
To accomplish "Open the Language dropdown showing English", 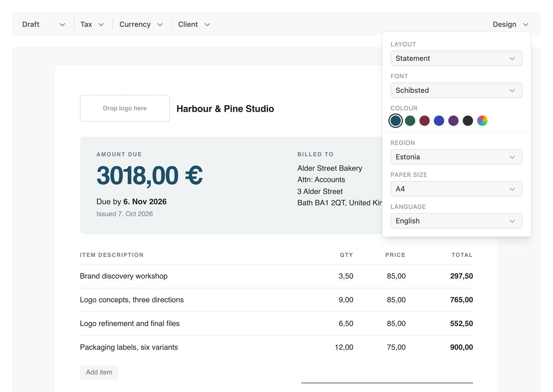I will coord(456,221).
